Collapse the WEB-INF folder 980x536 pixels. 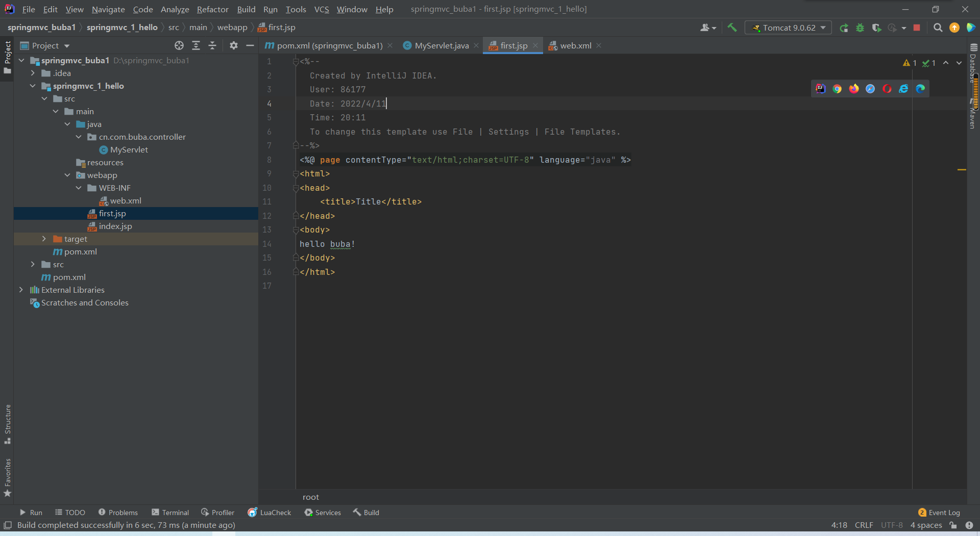(x=78, y=188)
